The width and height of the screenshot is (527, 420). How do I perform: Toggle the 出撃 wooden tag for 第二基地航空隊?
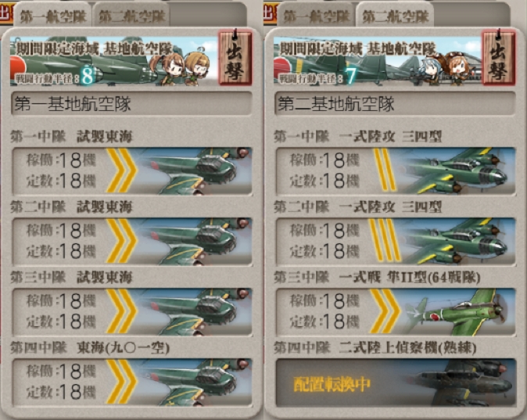[x=498, y=56]
